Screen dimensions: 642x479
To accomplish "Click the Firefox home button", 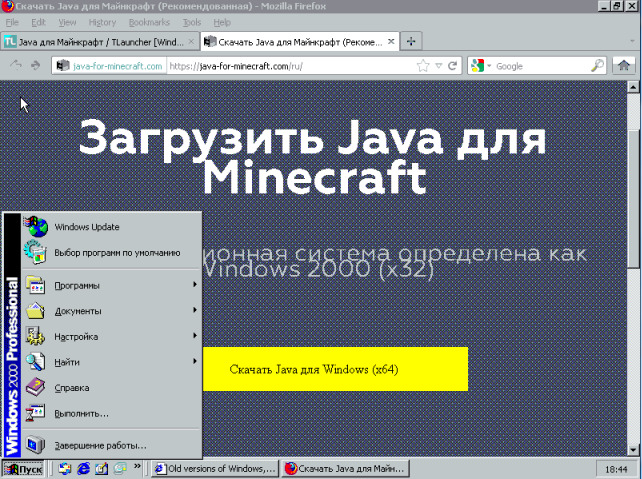I will tap(624, 66).
